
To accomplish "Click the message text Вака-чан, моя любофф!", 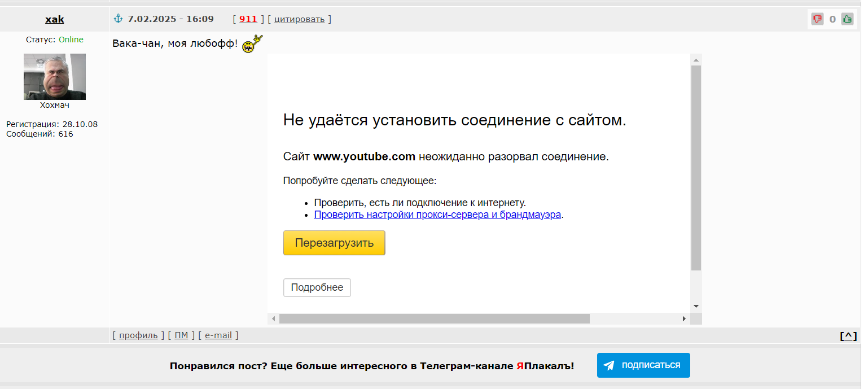I will (x=175, y=44).
